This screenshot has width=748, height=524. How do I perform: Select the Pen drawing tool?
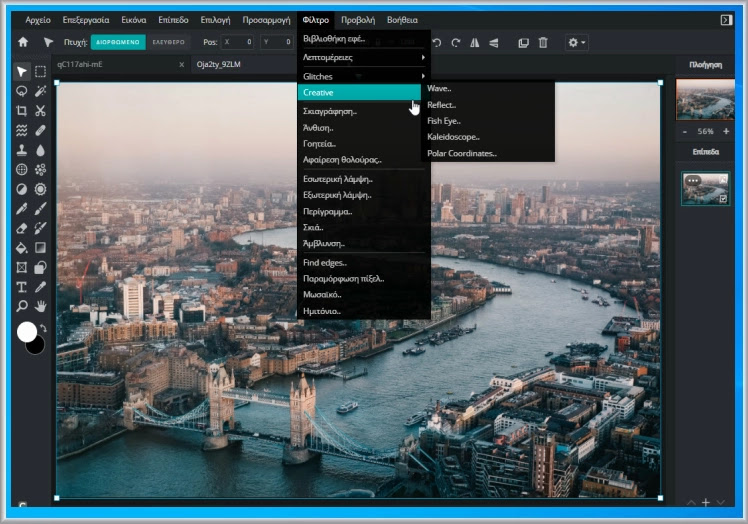[x=21, y=209]
